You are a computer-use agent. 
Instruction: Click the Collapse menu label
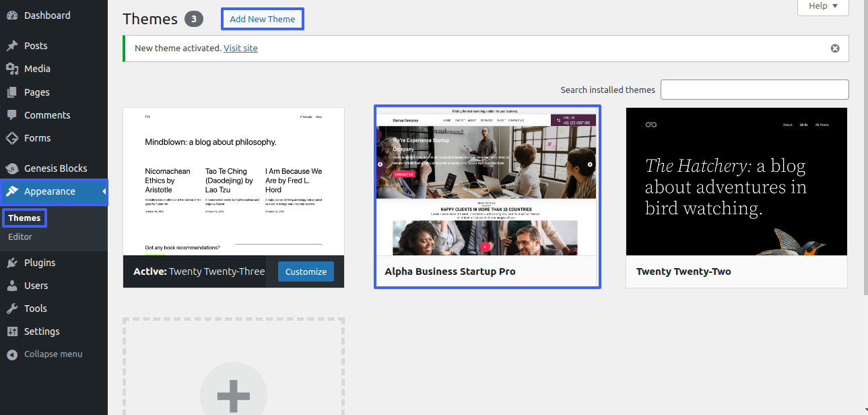[53, 354]
